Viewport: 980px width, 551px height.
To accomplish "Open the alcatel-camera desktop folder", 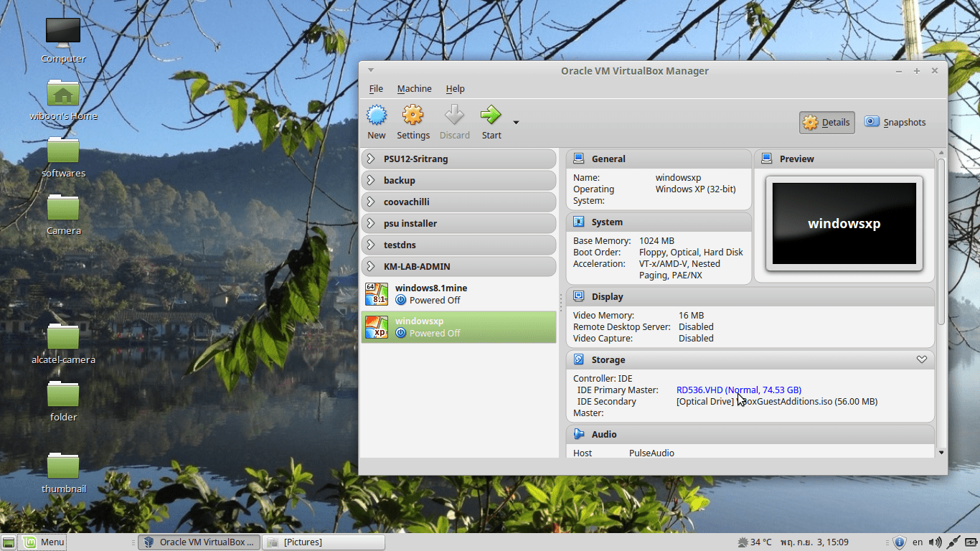I will pos(63,336).
